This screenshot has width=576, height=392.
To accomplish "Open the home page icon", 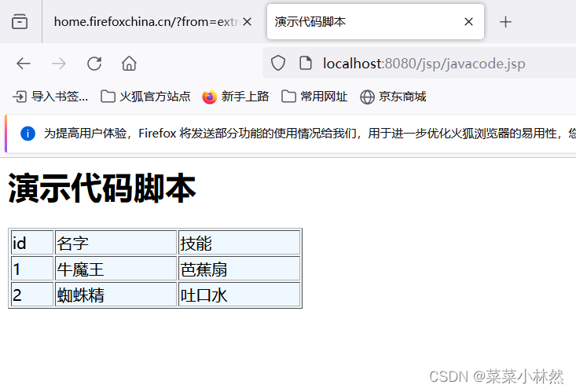I will point(129,64).
